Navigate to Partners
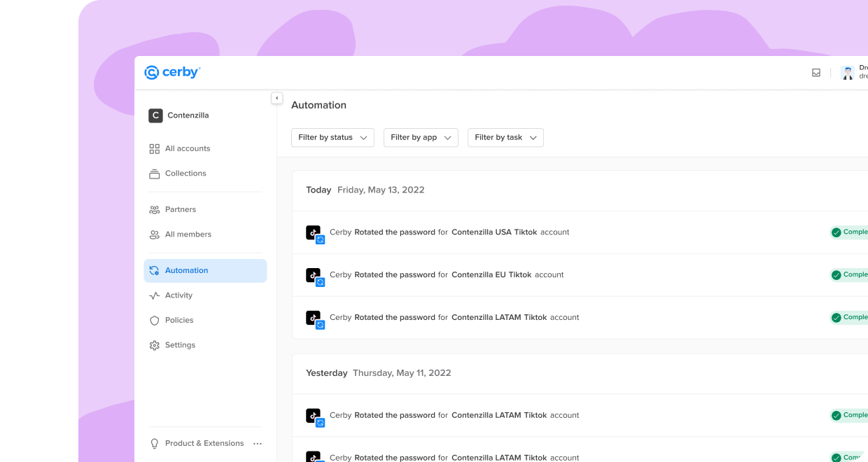 click(173, 210)
